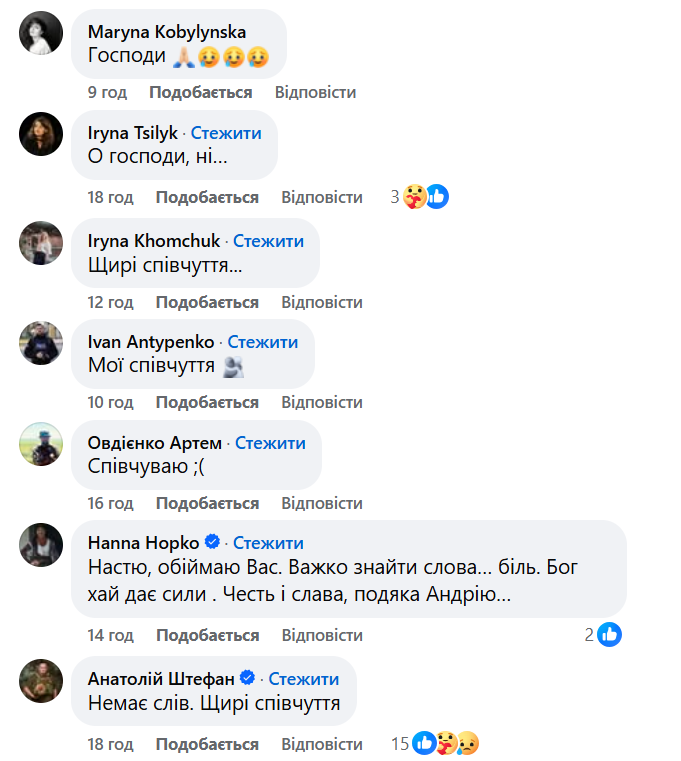Open Ivan Antypenko's profile avatar
The height and width of the screenshot is (761, 681).
pyautogui.click(x=42, y=343)
